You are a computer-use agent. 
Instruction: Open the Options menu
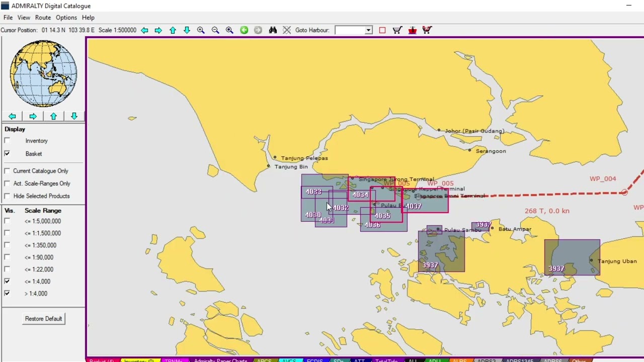pyautogui.click(x=66, y=18)
